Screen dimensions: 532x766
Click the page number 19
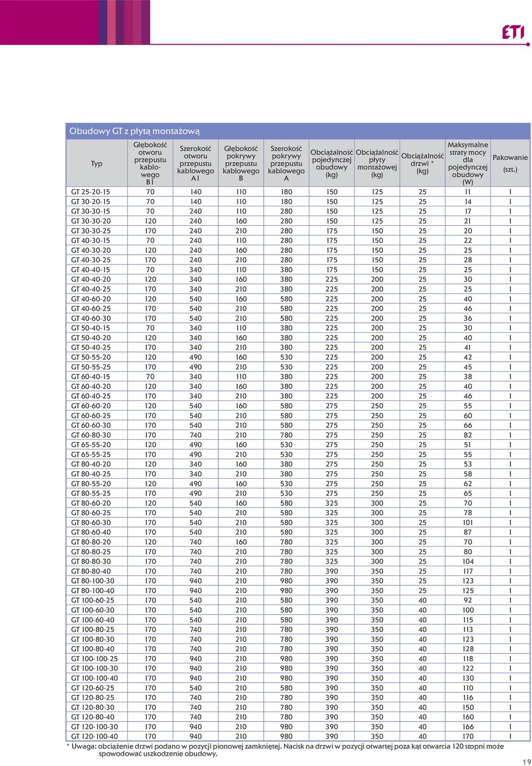click(526, 762)
